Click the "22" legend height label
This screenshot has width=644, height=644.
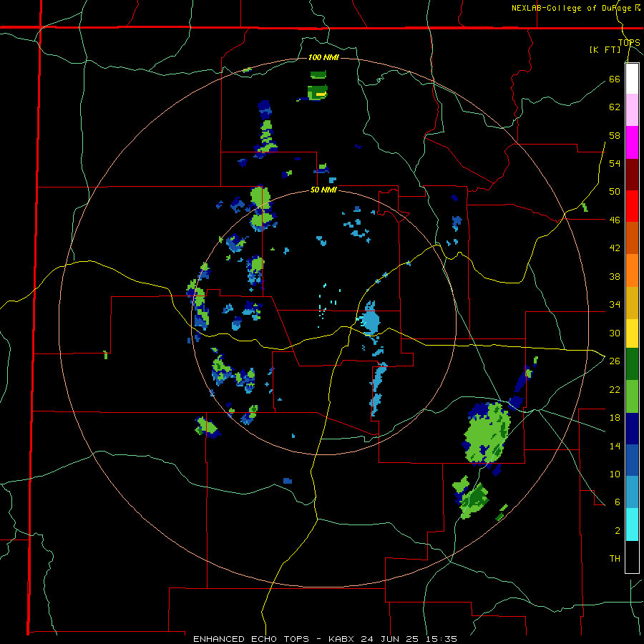click(615, 389)
